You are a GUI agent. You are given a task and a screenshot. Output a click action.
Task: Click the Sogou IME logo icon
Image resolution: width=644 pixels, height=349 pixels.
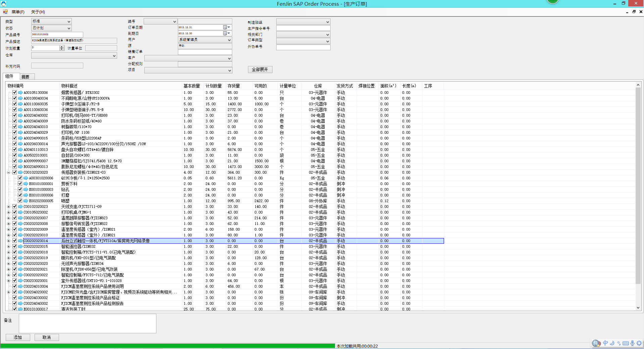(596, 343)
